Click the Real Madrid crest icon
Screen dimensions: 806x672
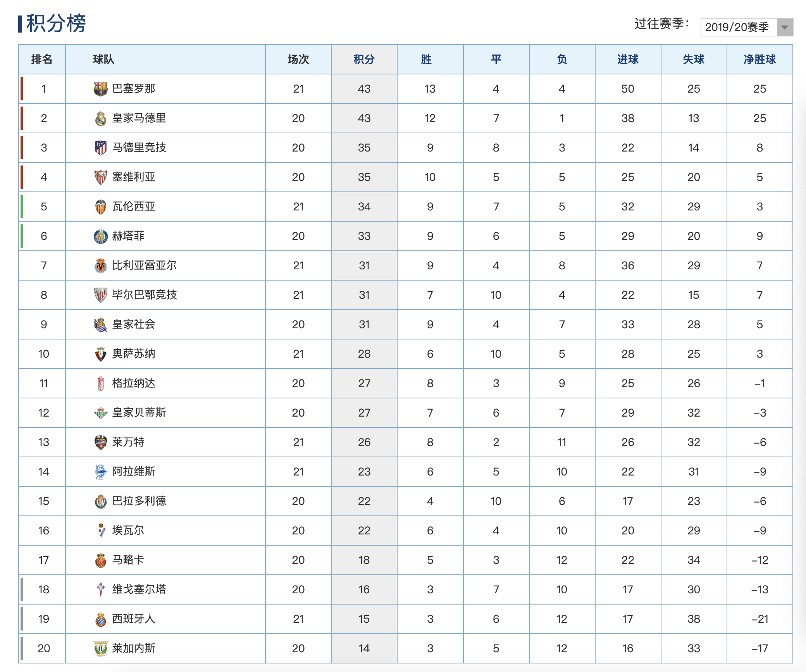100,119
